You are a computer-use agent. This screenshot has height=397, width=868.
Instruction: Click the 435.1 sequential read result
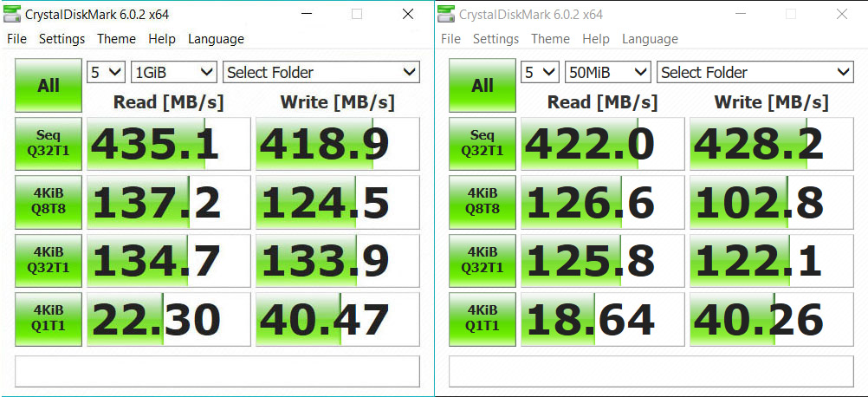169,143
